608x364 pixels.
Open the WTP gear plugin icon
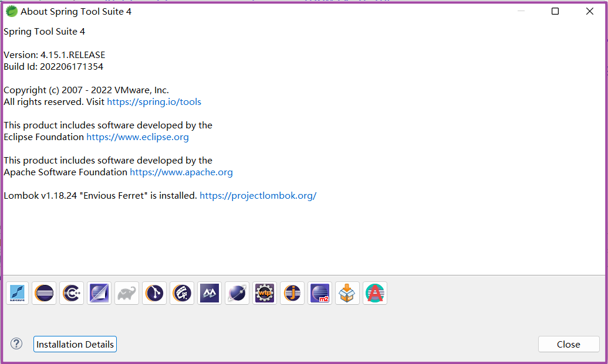(265, 293)
